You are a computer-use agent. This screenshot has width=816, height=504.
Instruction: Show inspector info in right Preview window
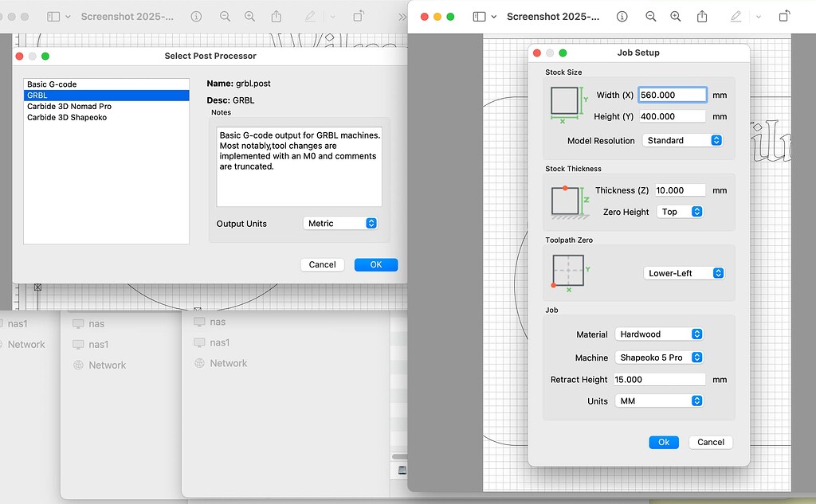click(622, 17)
